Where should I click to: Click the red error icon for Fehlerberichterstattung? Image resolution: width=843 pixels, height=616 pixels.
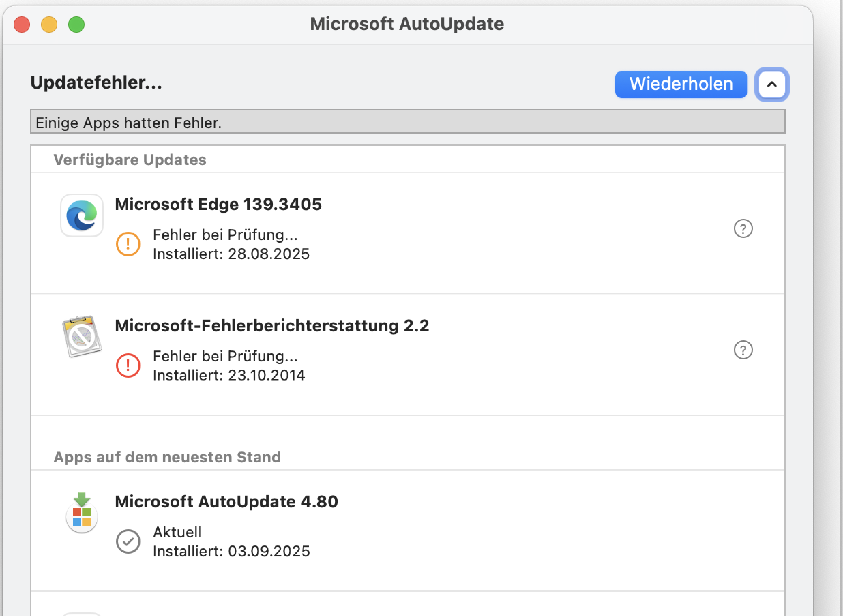click(x=128, y=365)
